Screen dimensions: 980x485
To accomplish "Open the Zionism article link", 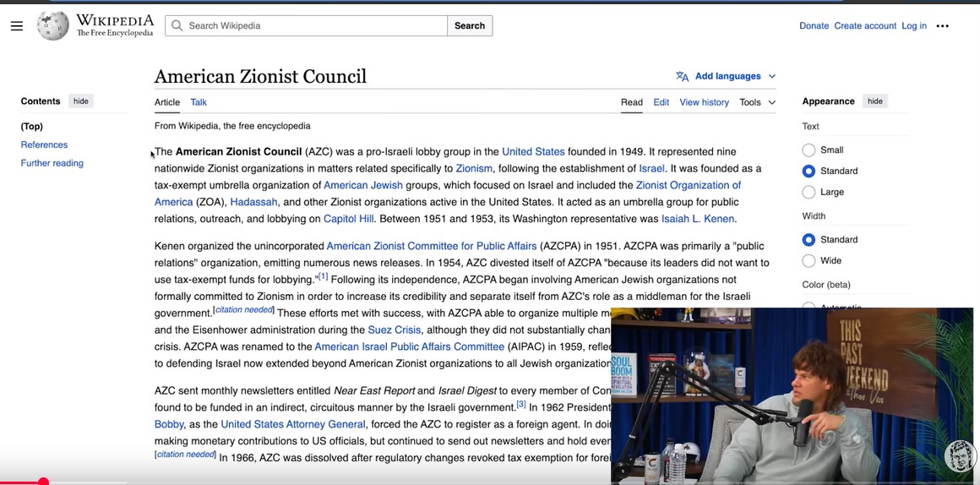I will point(474,169).
